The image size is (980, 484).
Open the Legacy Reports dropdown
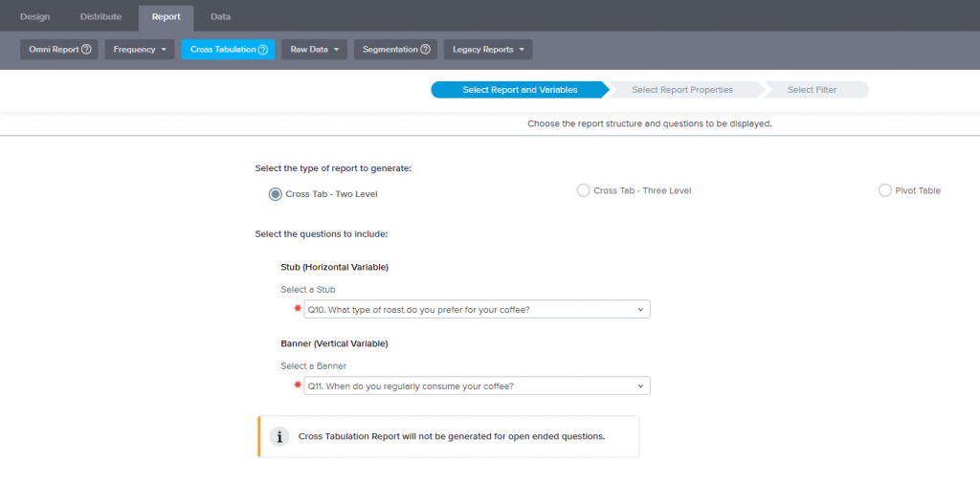(x=488, y=50)
